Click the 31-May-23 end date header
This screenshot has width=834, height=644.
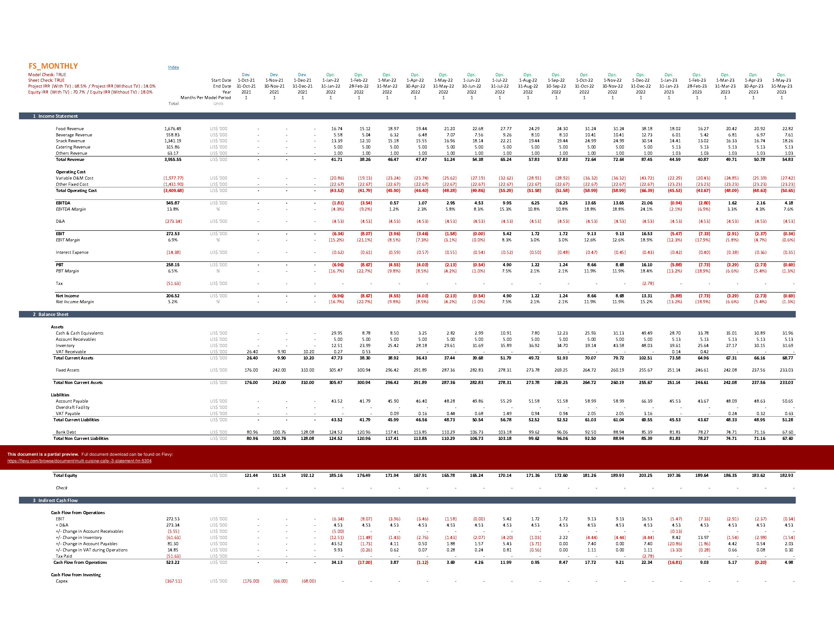click(x=781, y=86)
